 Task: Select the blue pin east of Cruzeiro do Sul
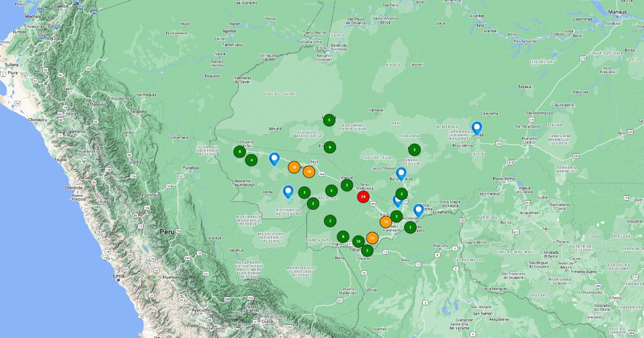(x=274, y=159)
